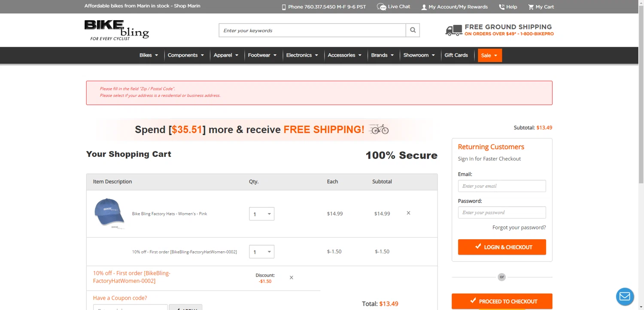Open quantity dropdown for 10% off row
The image size is (644, 310).
[261, 252]
